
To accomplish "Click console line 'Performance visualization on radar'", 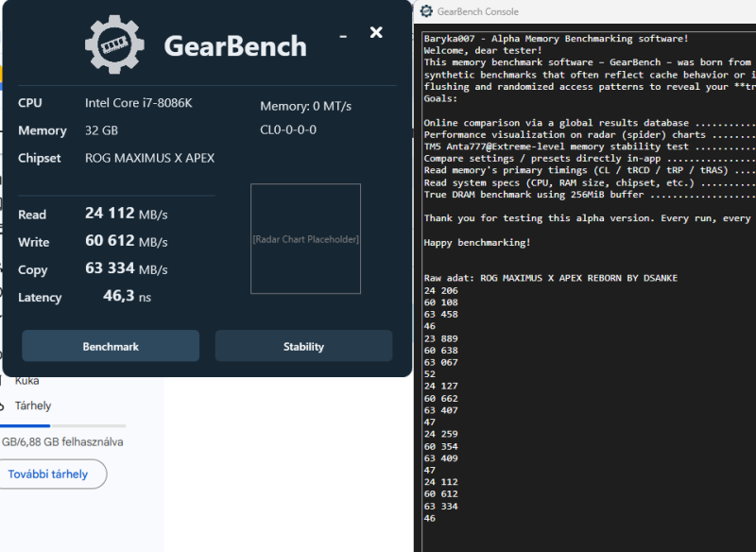I will (x=590, y=134).
